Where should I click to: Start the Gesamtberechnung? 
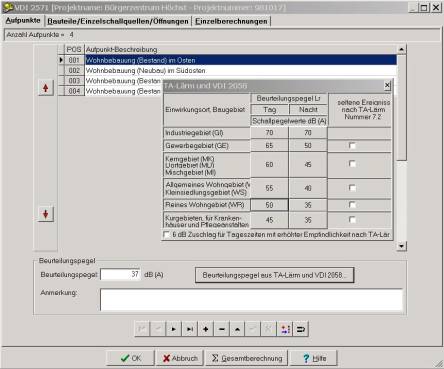(x=247, y=358)
